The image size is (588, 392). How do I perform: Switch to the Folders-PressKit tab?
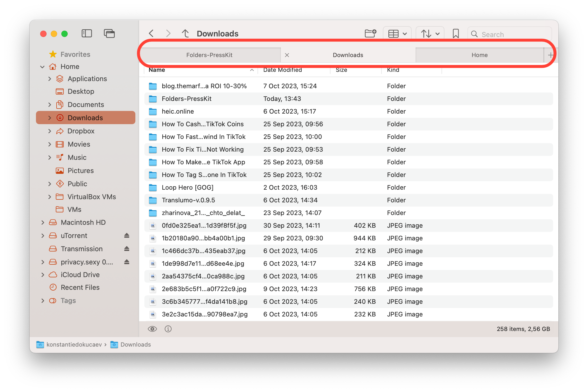pos(209,55)
